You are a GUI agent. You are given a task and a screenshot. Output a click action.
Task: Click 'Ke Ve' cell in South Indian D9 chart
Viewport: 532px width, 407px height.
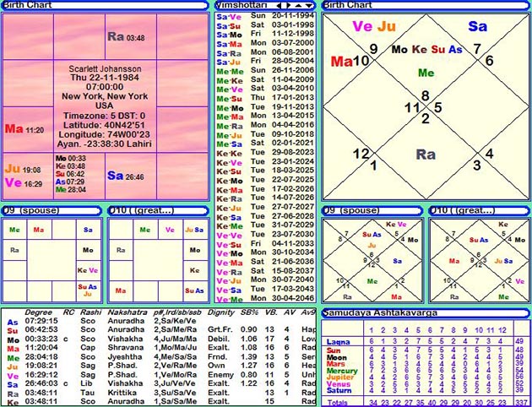tap(88, 270)
